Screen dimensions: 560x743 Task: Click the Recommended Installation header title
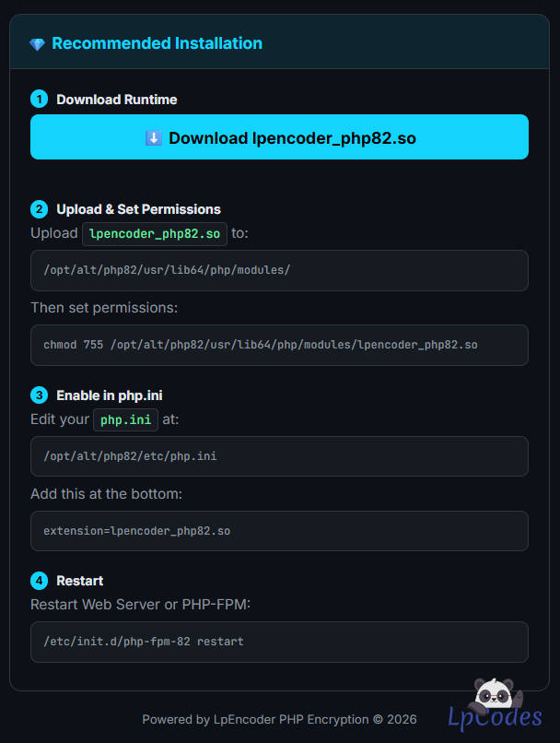[157, 43]
